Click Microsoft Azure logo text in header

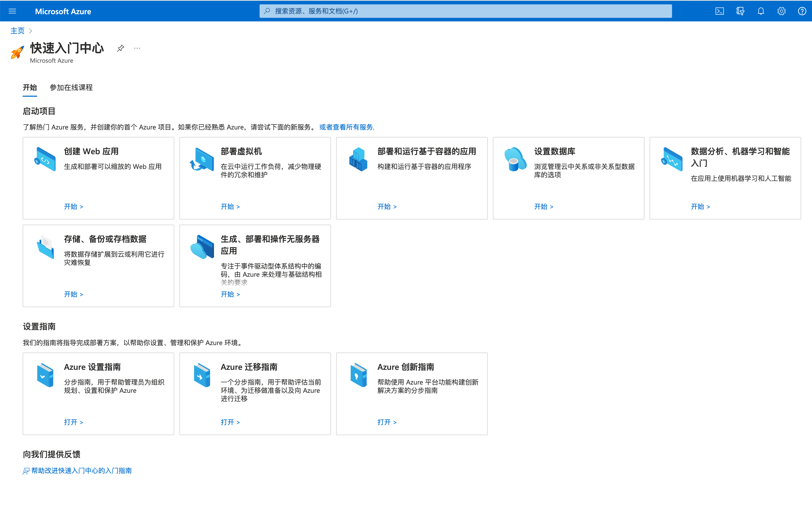tap(63, 11)
